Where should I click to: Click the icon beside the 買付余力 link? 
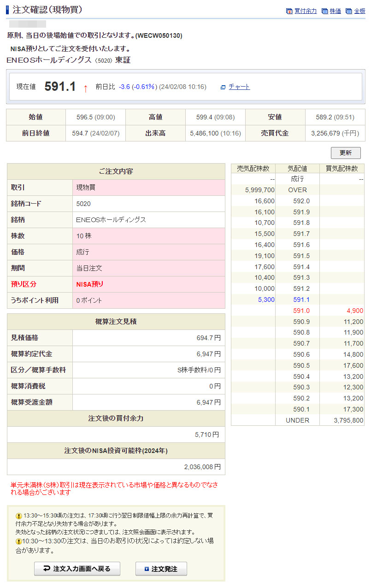[289, 11]
